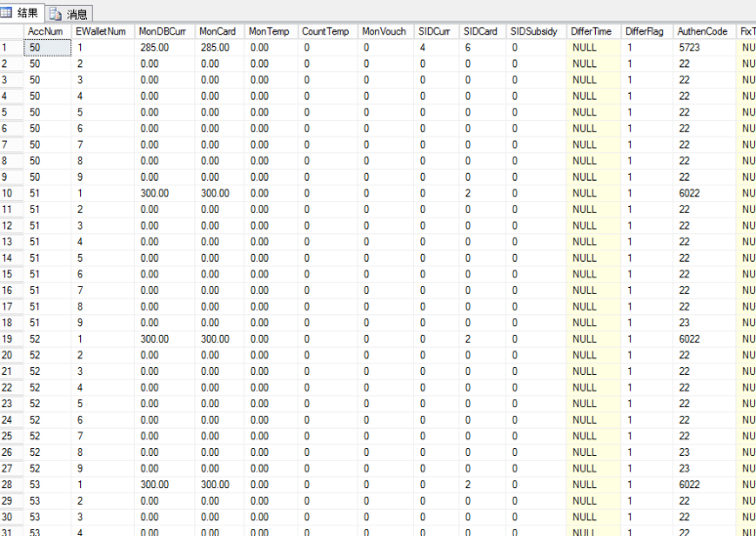Select the 5723 AuthenCode cell
Image resolution: width=756 pixels, height=536 pixels.
[689, 47]
